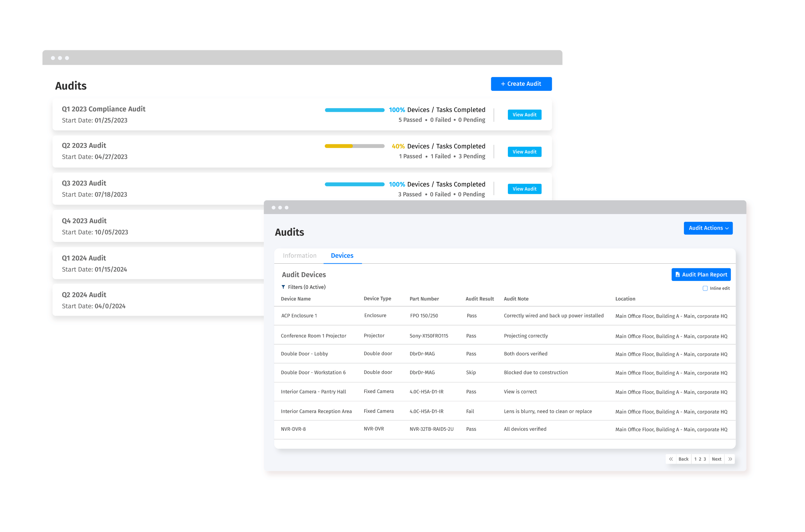Switch to the Information tab
This screenshot has height=532, width=805.
click(299, 255)
